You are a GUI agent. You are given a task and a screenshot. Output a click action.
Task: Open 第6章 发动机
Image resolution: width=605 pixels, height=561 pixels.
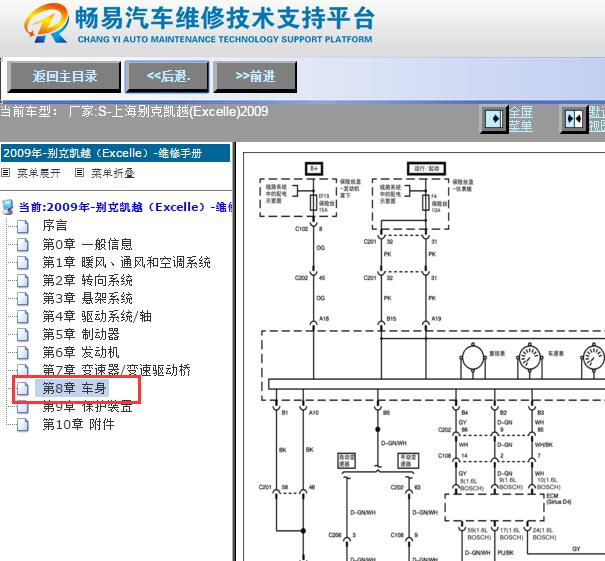81,352
